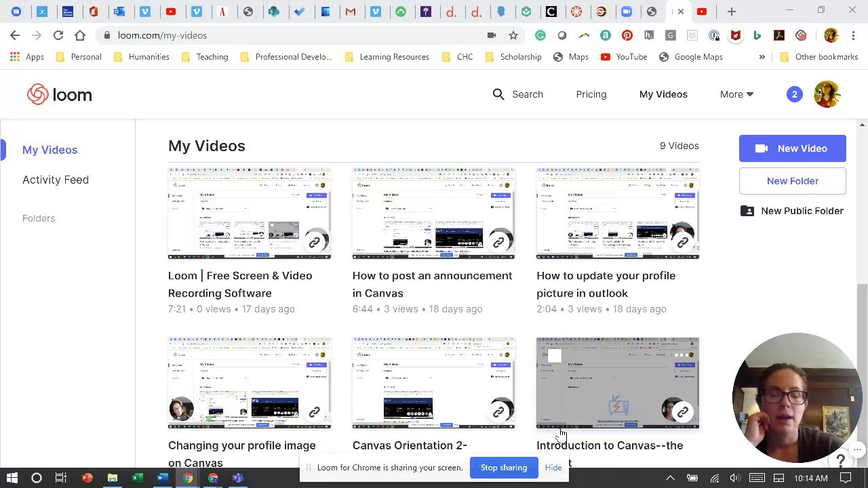Viewport: 868px width, 488px height.
Task: Start a New Video recording
Action: coord(793,148)
